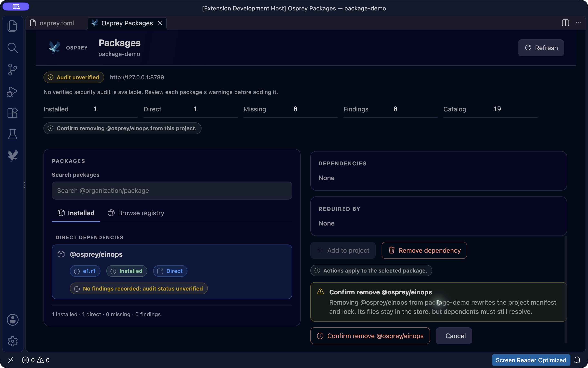588x368 pixels.
Task: Click the Direct badge on einops
Action: pyautogui.click(x=170, y=271)
